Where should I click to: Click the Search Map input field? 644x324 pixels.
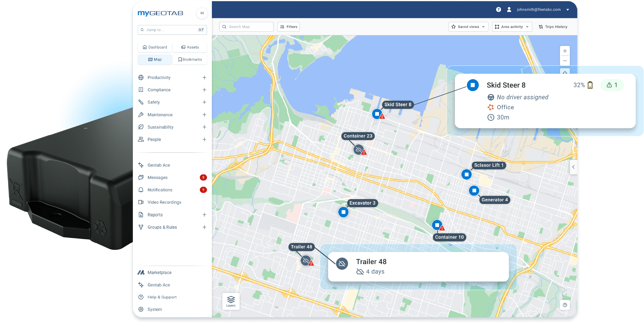click(246, 26)
